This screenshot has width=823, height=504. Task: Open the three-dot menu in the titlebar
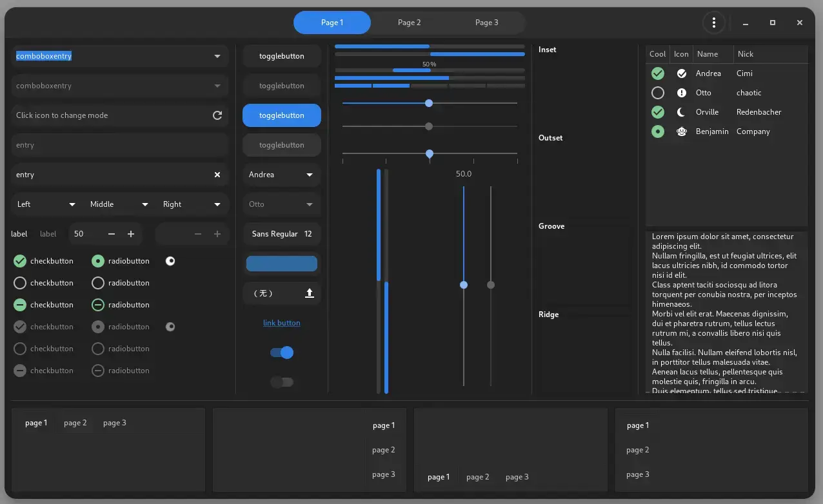click(714, 23)
